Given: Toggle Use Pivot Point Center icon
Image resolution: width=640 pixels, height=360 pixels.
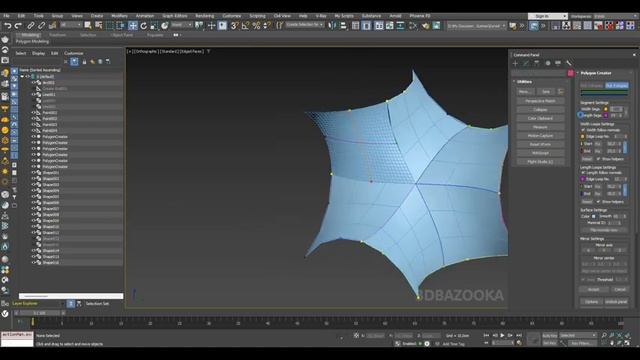Looking at the screenshot, I should 199,25.
